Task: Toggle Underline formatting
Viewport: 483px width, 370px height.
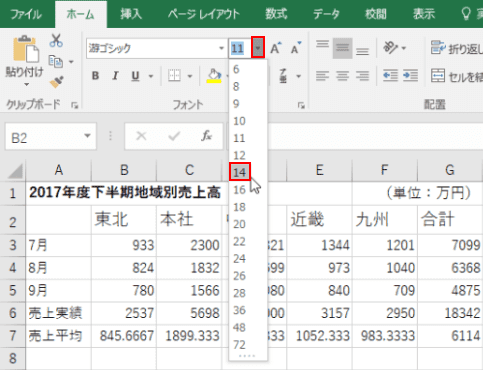Action: [135, 76]
